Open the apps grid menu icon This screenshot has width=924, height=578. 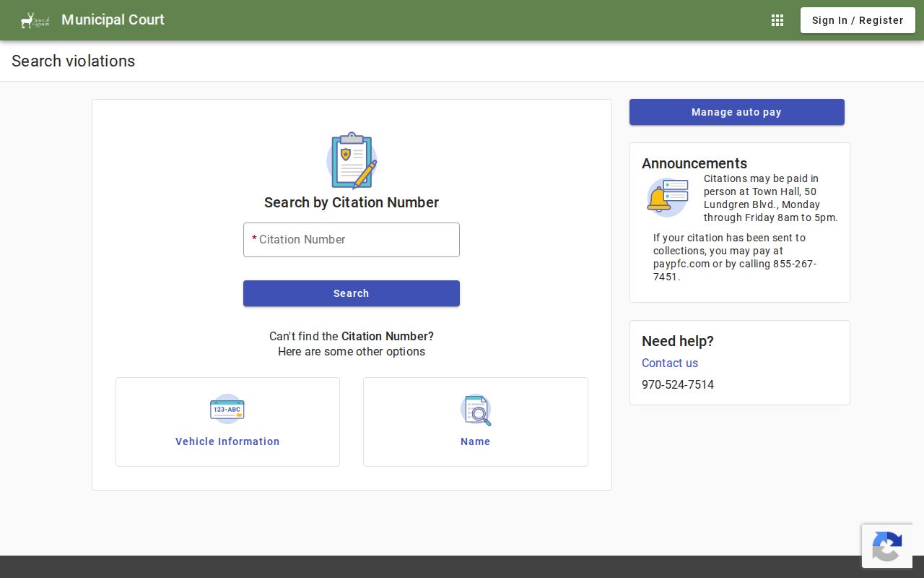pos(777,20)
